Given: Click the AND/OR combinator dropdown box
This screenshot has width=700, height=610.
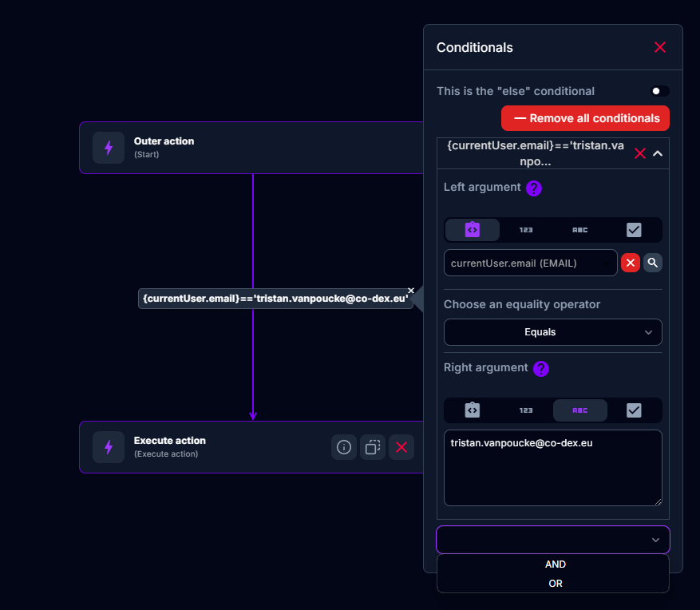Looking at the screenshot, I should [552, 540].
